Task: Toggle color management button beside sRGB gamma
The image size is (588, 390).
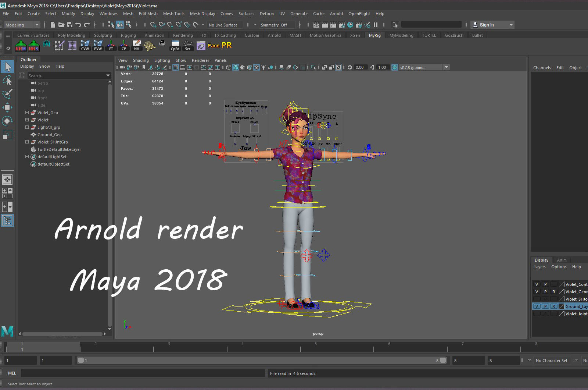Action: 395,67
